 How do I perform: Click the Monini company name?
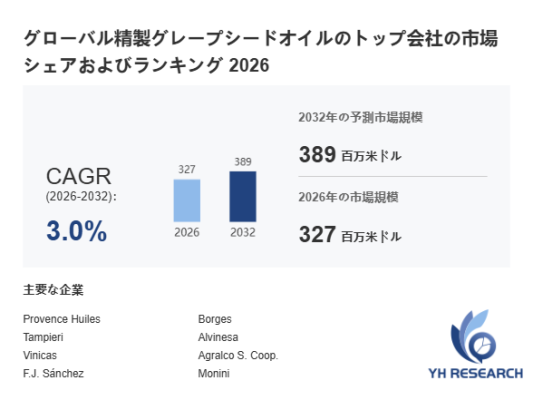click(x=213, y=373)
